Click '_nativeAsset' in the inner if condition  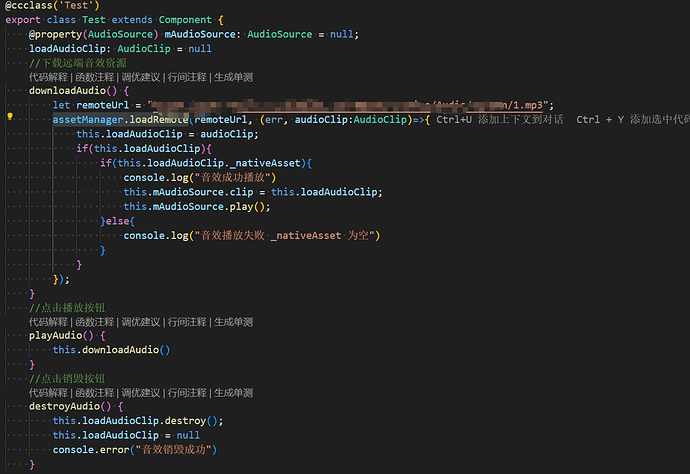[265, 163]
